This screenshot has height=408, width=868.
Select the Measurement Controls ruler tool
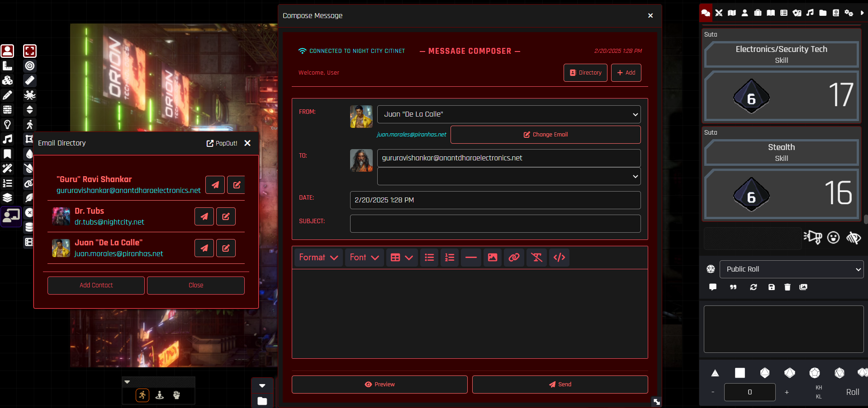click(x=7, y=66)
